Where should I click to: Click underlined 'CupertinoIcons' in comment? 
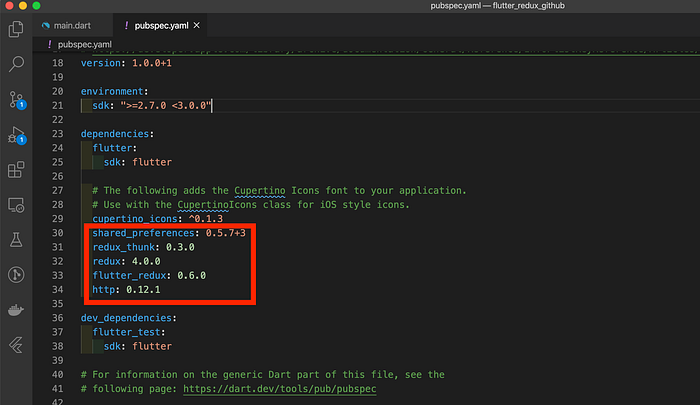(217, 205)
